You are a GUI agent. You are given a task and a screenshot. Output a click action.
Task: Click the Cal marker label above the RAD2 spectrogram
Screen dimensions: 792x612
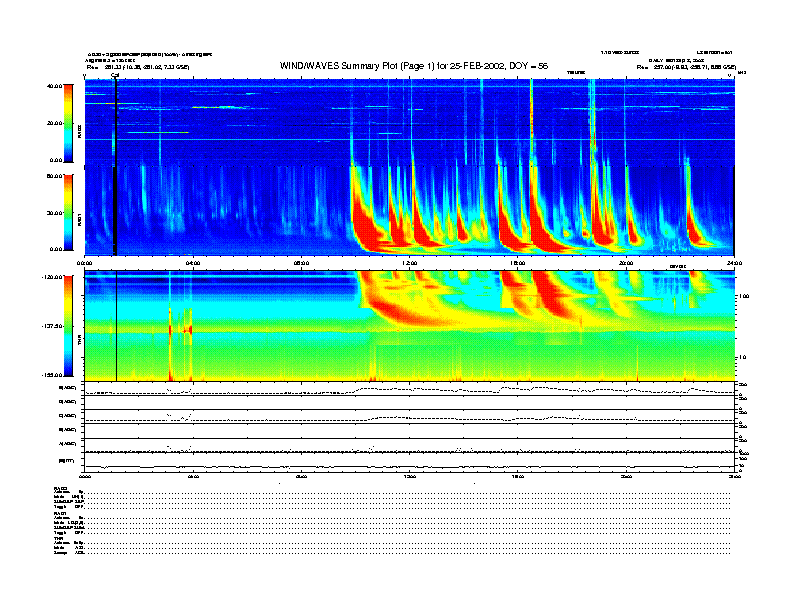point(115,76)
